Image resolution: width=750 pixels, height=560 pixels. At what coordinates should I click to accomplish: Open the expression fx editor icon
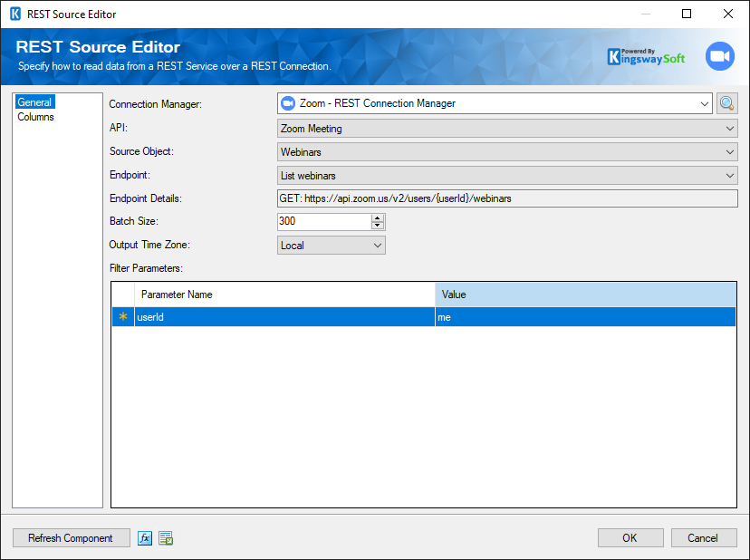(145, 538)
